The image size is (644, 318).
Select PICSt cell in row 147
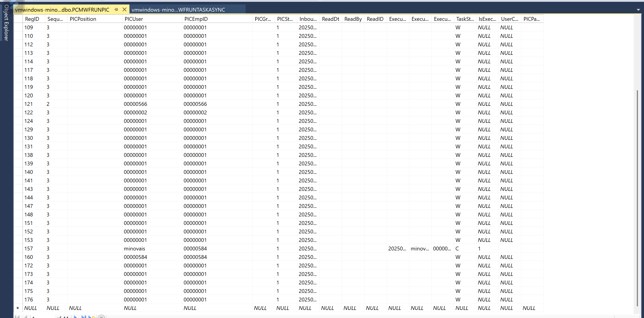[286, 206]
